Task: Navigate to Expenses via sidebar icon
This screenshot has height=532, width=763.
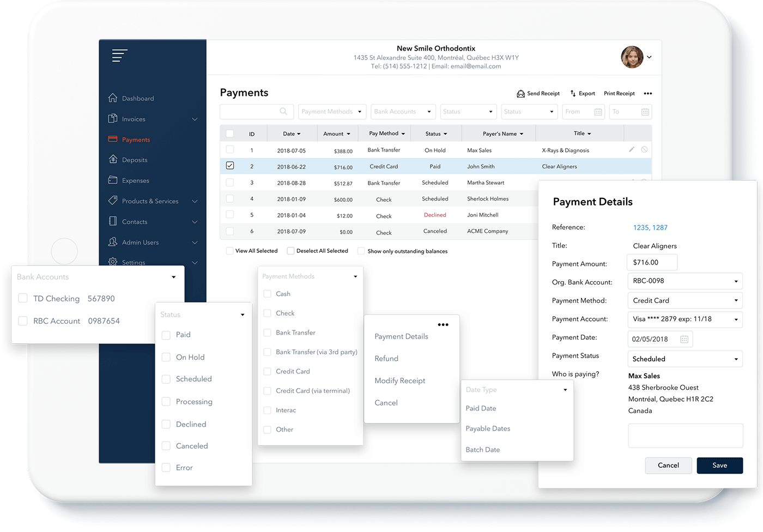Action: 135,180
